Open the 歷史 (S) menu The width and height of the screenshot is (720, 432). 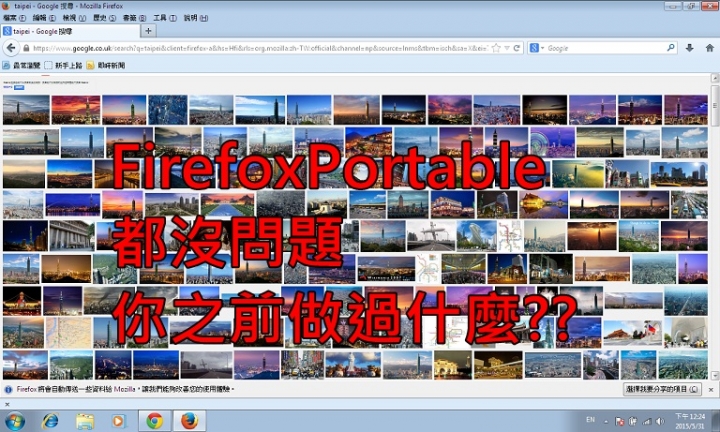(x=104, y=18)
